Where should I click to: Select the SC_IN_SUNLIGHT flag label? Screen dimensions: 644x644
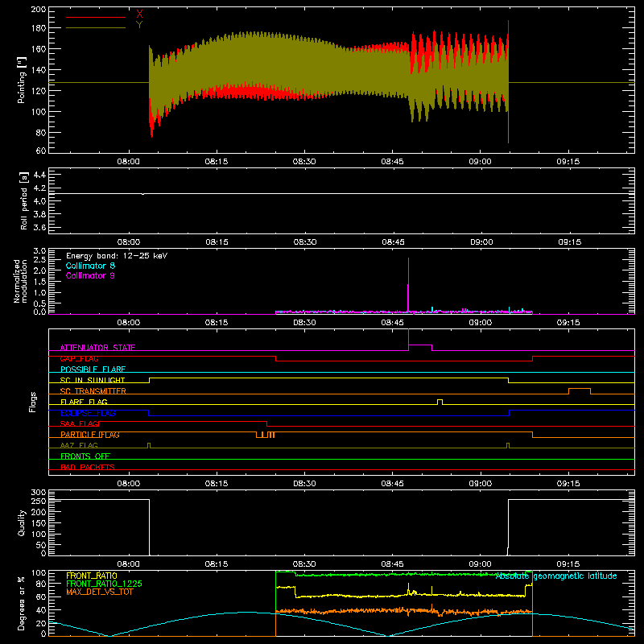[x=93, y=380]
